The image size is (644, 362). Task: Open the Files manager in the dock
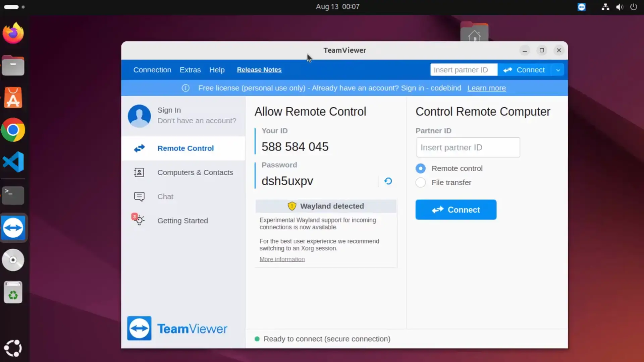[13, 66]
